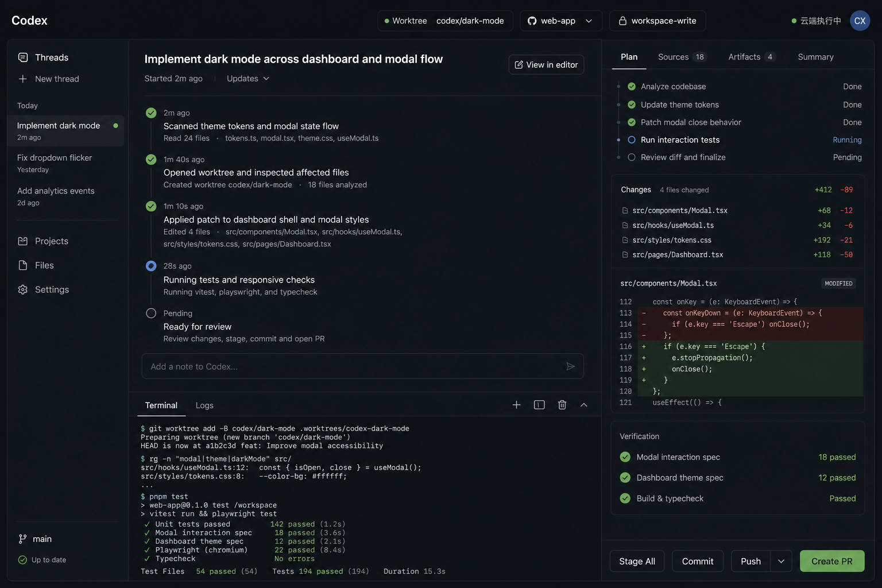Viewport: 882px width, 588px height.
Task: Open the Threads section icon
Action: [23, 57]
